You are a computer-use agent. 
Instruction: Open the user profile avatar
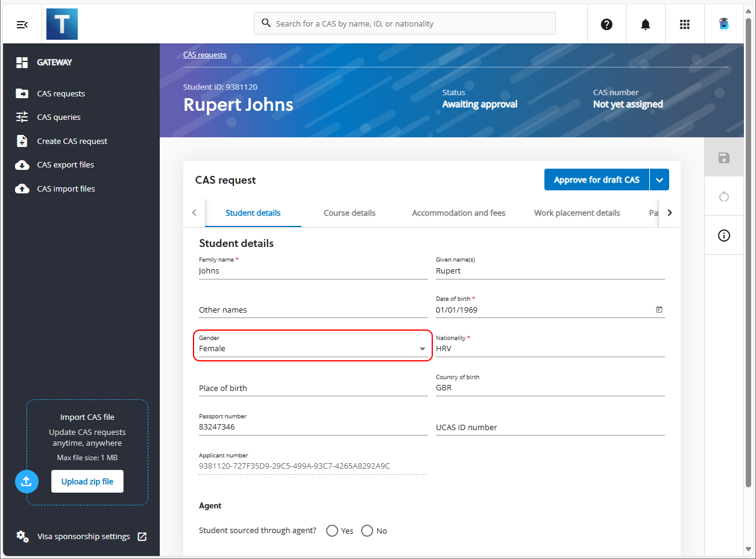tap(723, 24)
